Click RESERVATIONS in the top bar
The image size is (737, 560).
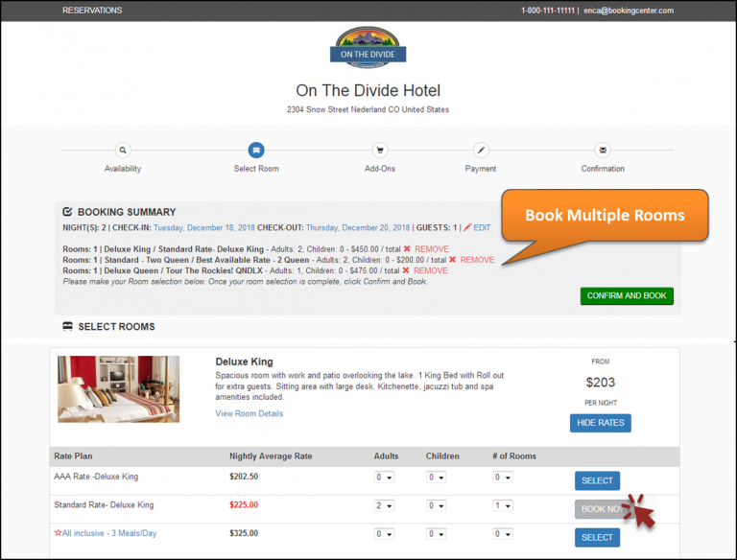click(x=92, y=11)
